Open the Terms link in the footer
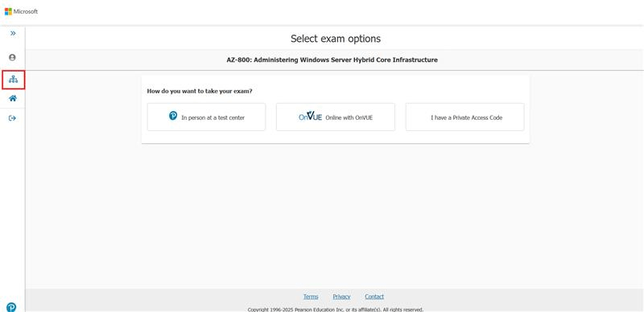Viewport: 644px width, 312px height. coord(311,297)
